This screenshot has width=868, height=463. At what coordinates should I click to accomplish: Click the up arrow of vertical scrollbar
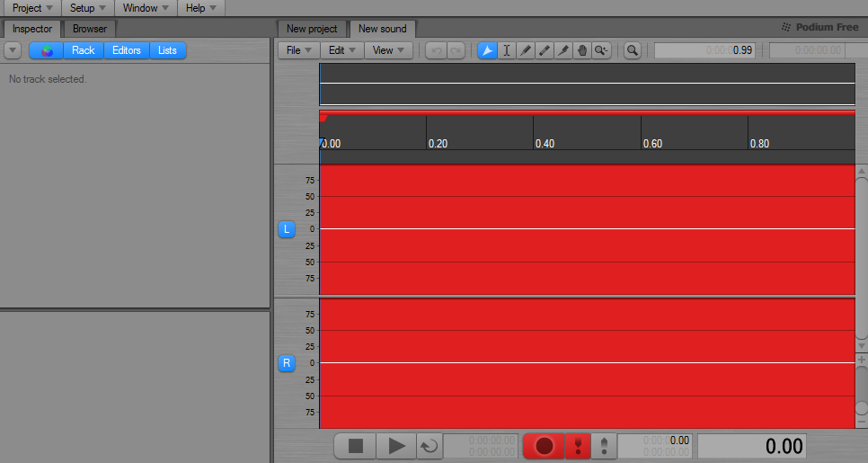(862, 172)
